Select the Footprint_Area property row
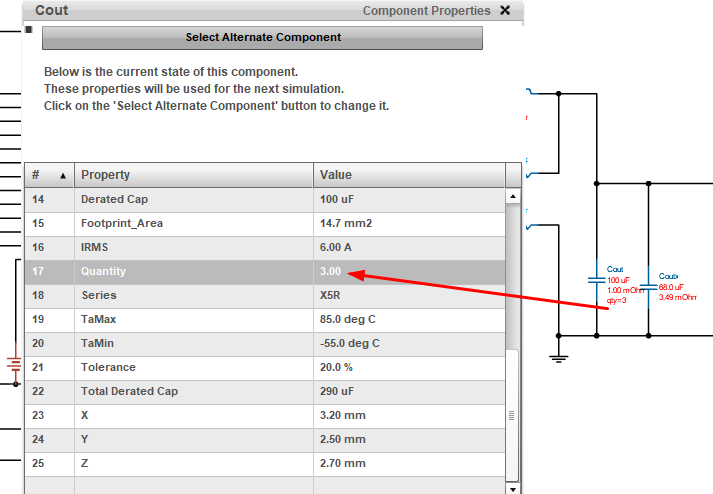Viewport: 713px width, 494px height. tap(265, 224)
